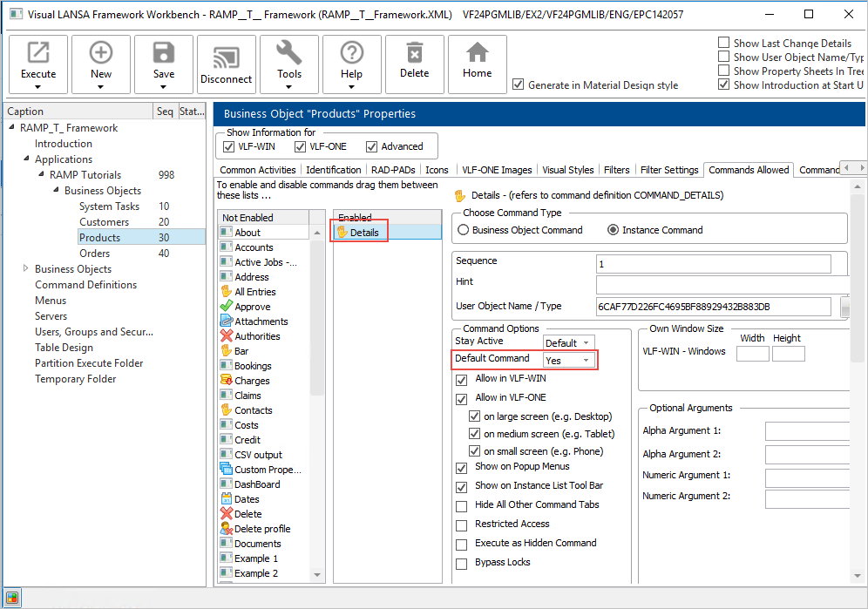Toggle the Advanced information checkbox
The image size is (868, 609).
pos(371,146)
